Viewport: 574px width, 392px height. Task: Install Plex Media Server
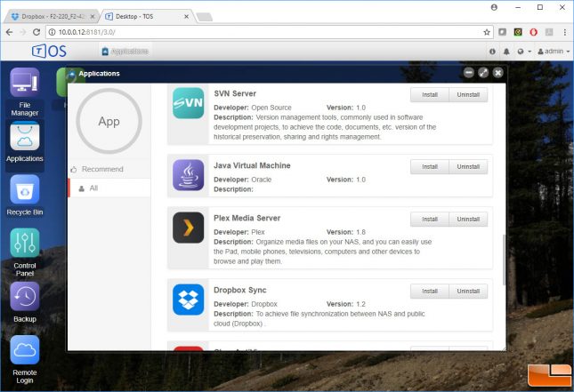(430, 220)
